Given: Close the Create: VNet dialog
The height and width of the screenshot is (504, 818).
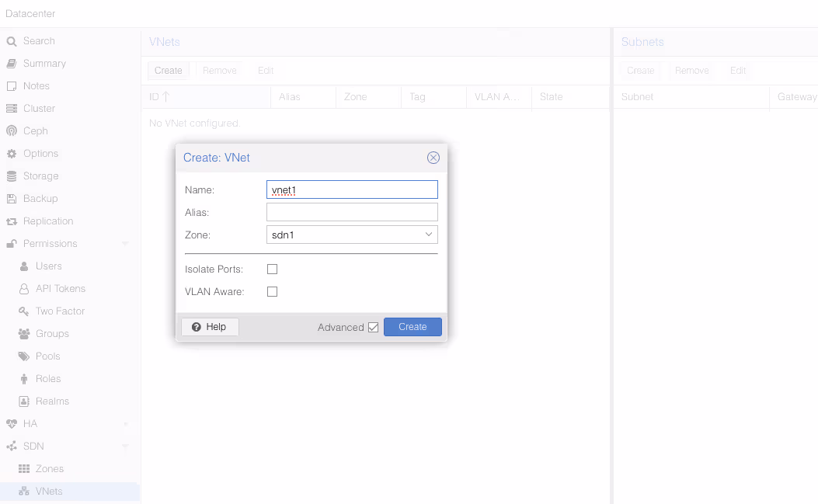Looking at the screenshot, I should [433, 158].
